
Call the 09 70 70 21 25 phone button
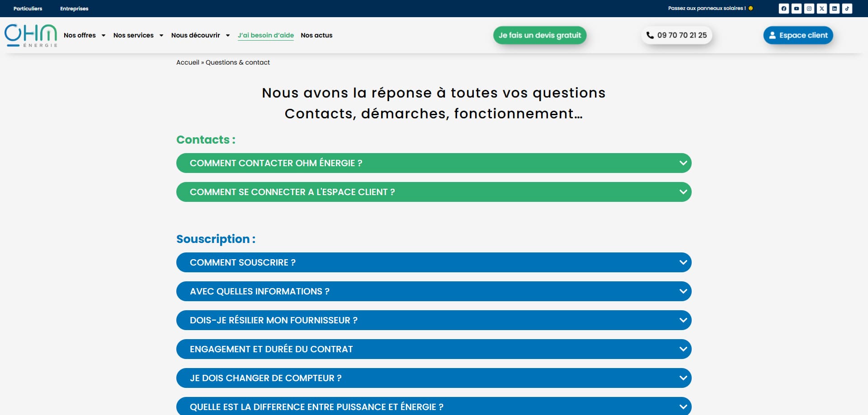coord(676,35)
